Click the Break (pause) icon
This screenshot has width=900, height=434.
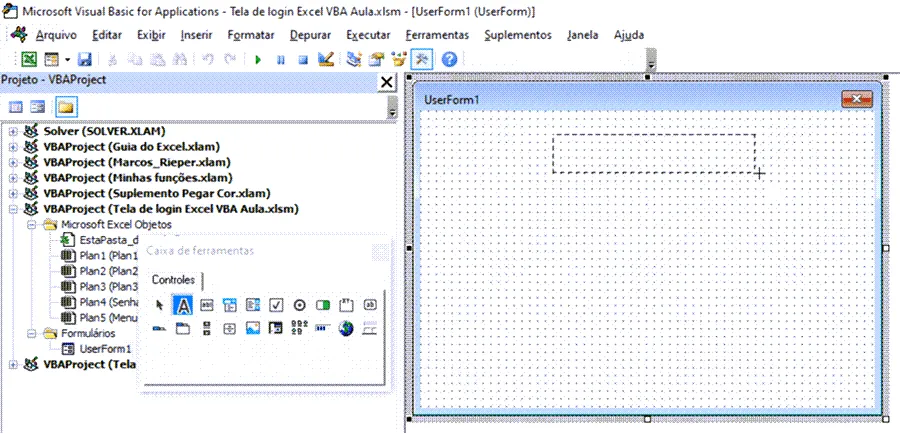click(281, 59)
